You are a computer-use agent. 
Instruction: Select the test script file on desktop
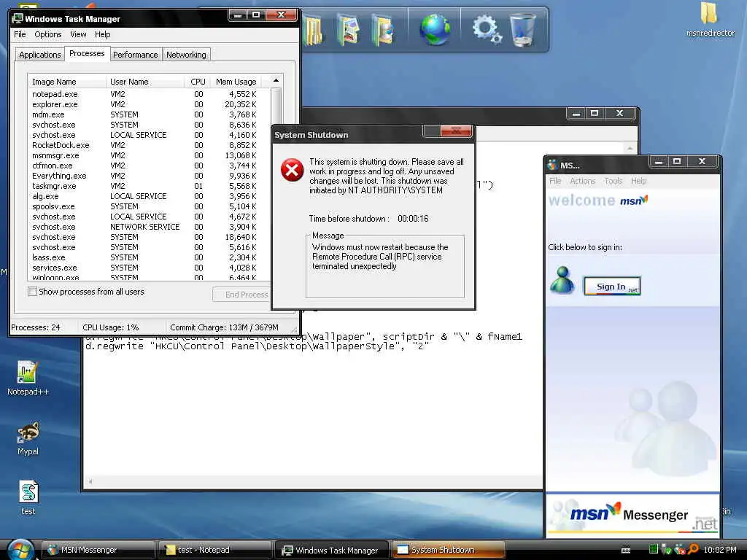point(28,497)
